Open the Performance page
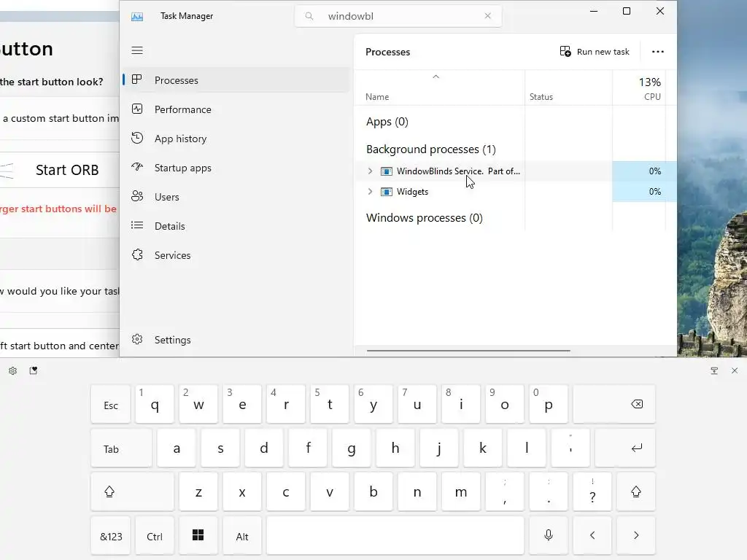 (236, 109)
